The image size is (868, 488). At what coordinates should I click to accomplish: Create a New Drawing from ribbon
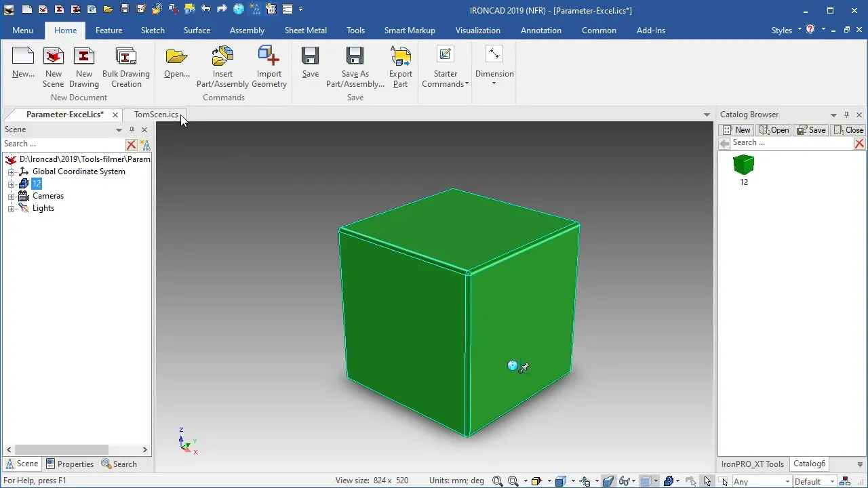point(84,67)
